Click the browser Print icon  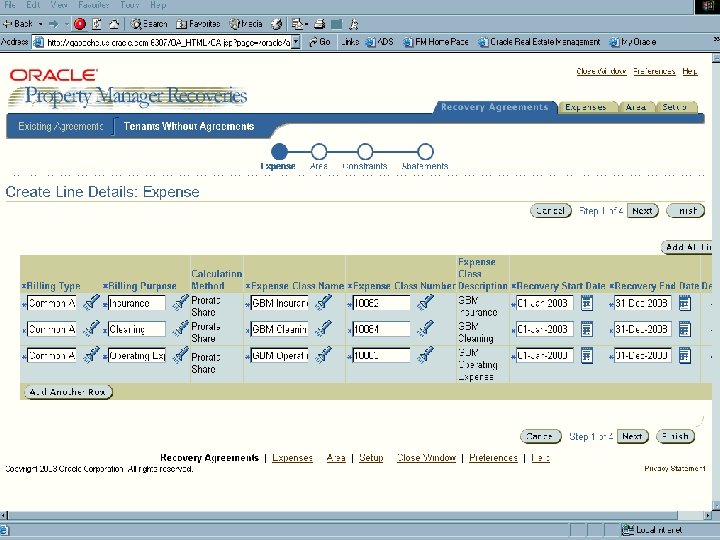320,24
